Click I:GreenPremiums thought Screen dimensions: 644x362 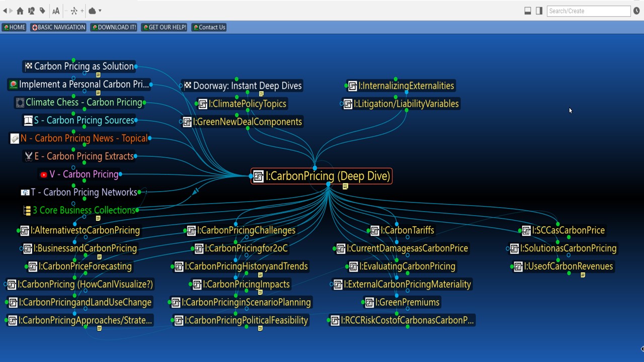[402, 302]
